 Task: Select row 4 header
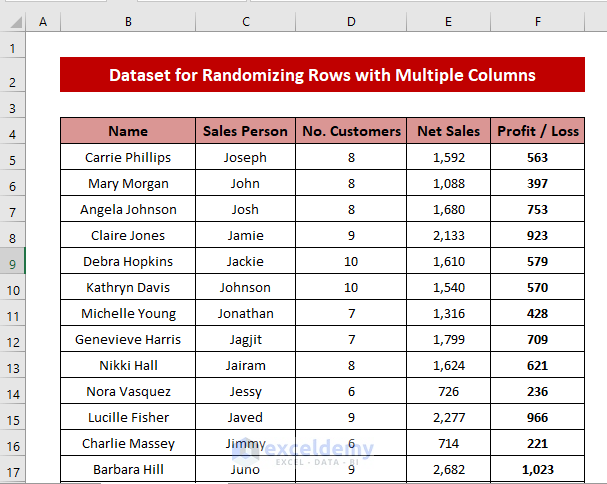[x=12, y=131]
